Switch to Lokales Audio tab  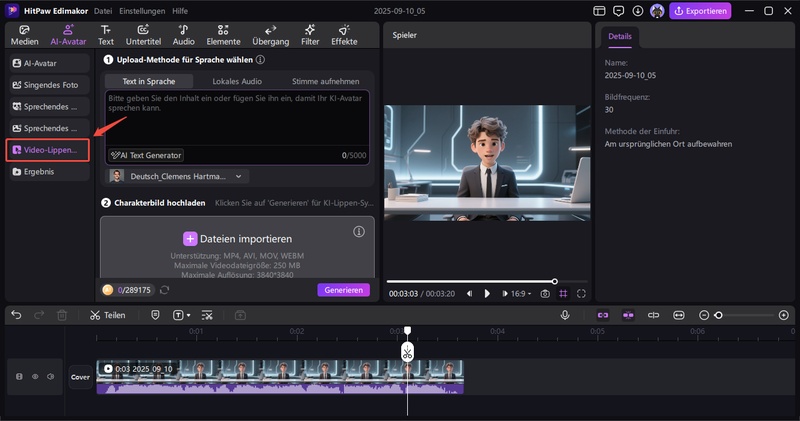237,81
